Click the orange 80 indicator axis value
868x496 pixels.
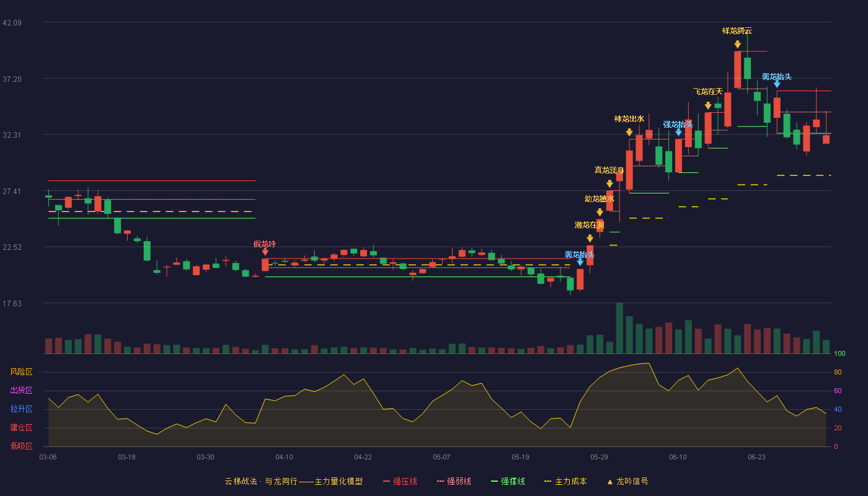click(x=838, y=372)
